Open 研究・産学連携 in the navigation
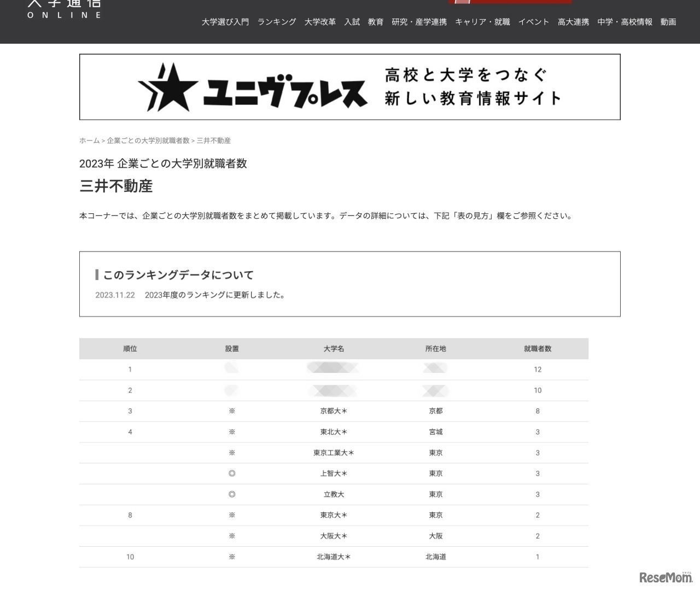The image size is (700, 590). (x=419, y=22)
